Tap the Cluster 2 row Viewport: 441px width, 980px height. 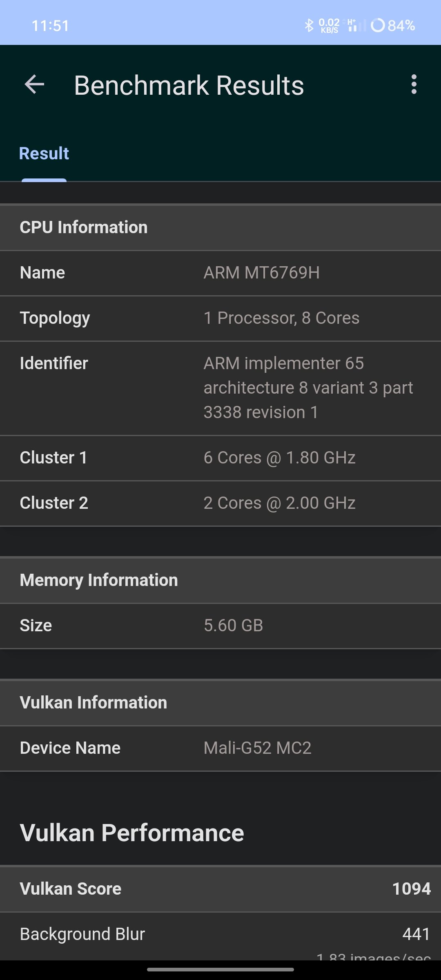[x=220, y=503]
